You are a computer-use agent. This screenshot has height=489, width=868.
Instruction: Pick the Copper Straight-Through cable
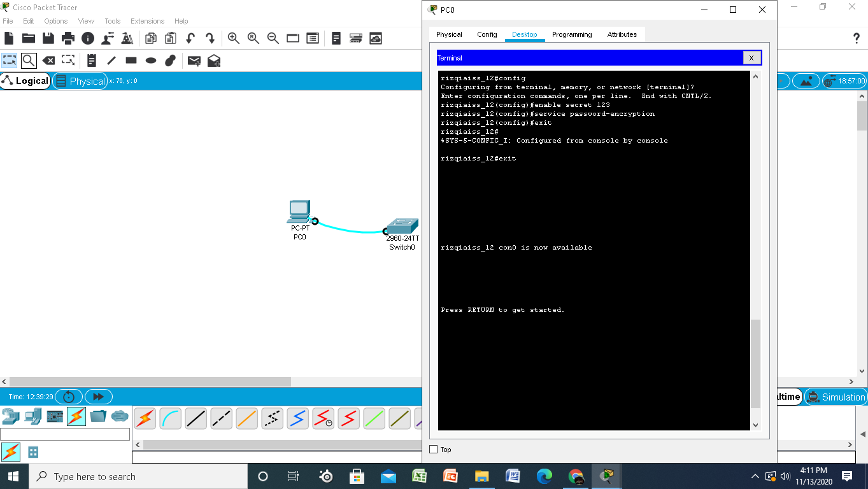click(196, 418)
